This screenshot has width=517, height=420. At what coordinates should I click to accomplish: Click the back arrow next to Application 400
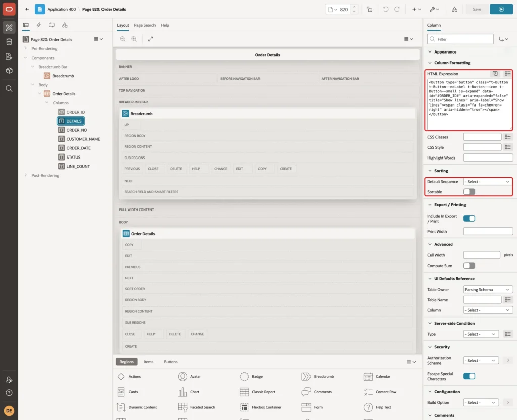27,9
